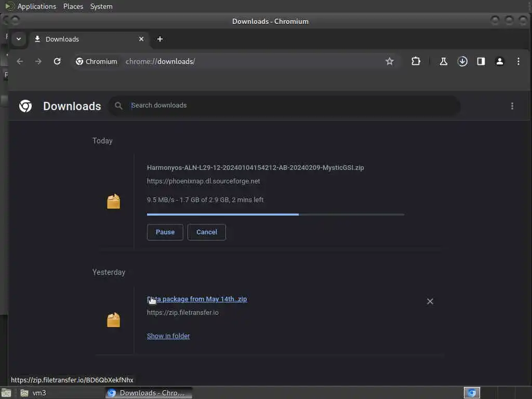Click the Harmonyos download progress bar
532x399 pixels.
pyautogui.click(x=275, y=215)
